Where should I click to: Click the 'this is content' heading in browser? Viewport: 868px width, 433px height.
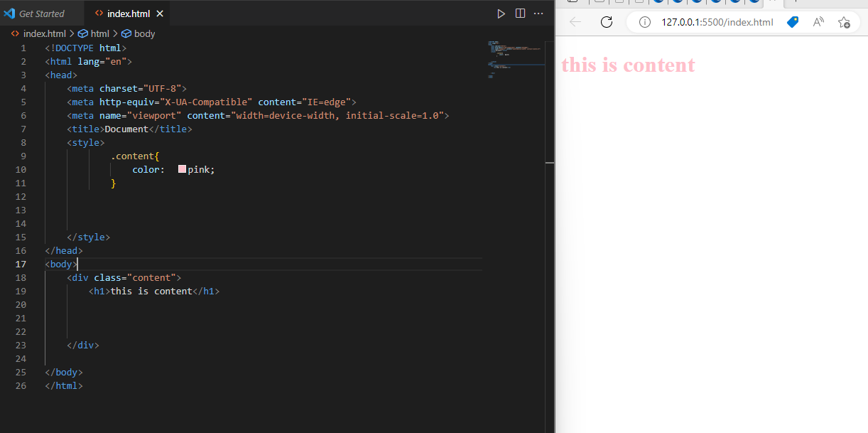pos(628,65)
